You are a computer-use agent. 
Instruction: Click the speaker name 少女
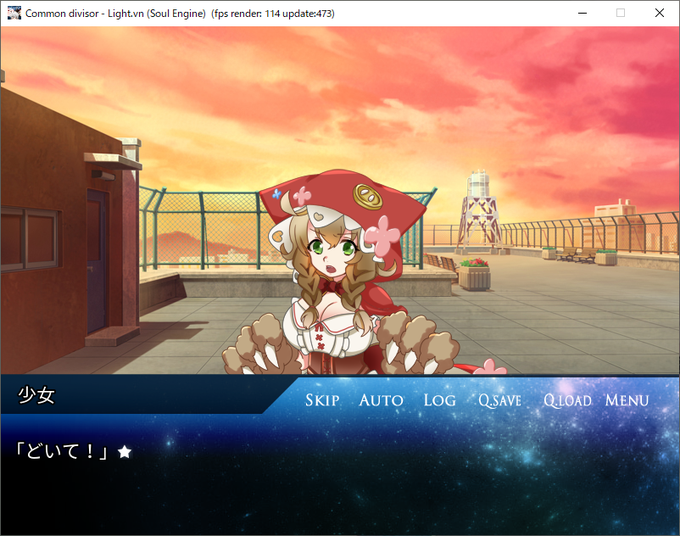36,395
